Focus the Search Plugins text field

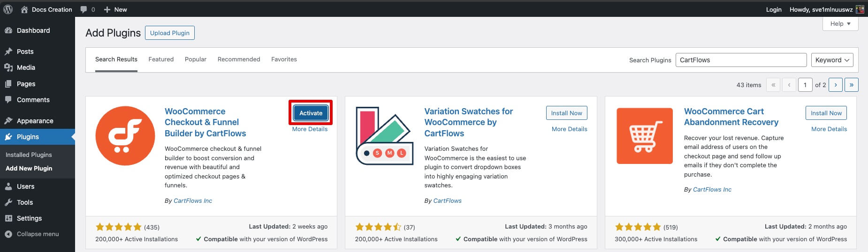tap(740, 60)
